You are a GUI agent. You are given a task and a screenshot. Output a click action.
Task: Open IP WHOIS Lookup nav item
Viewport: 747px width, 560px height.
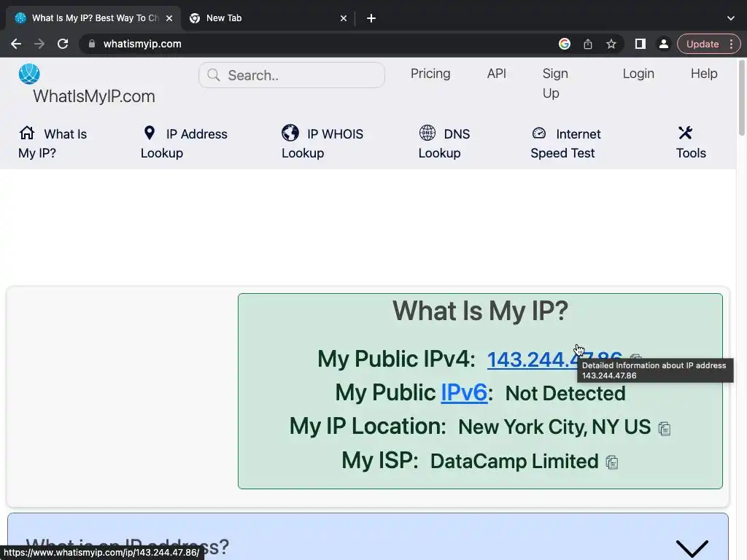(322, 144)
